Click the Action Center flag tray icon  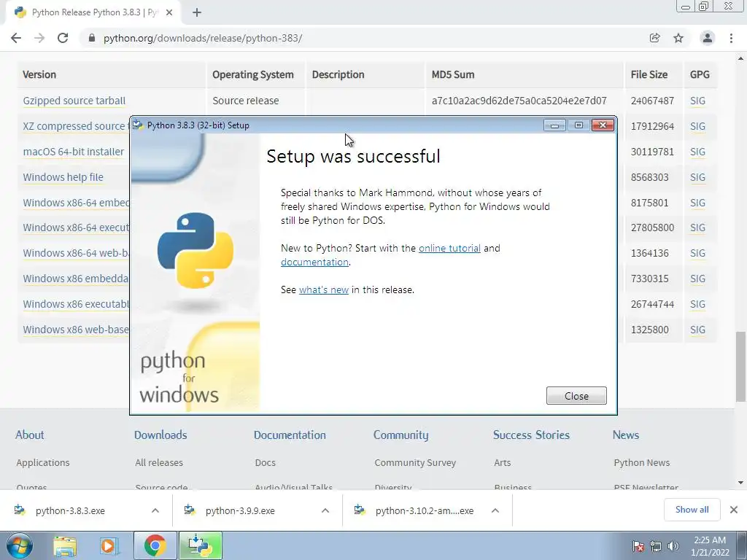[x=638, y=546]
